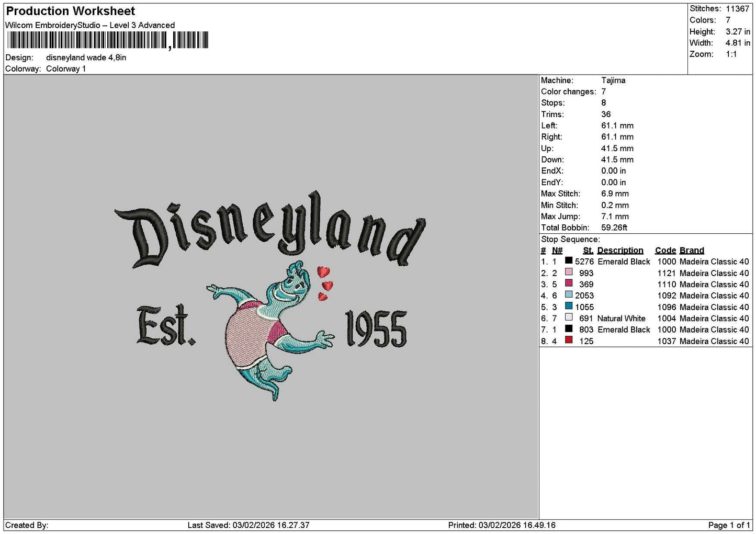756x534 pixels.
Task: Click 'Last Saved: 03/02/2026 16.27.37' footer
Action: click(249, 525)
